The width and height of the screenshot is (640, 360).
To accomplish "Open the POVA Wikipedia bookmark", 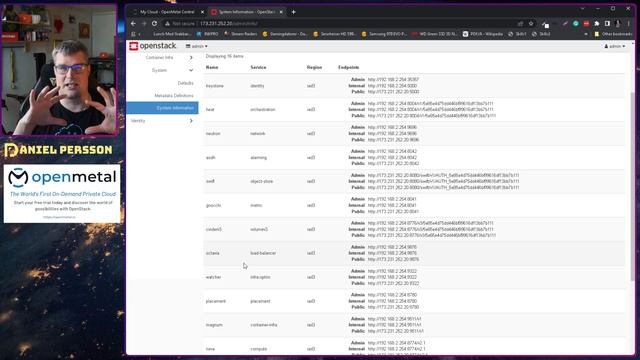I will pyautogui.click(x=483, y=34).
